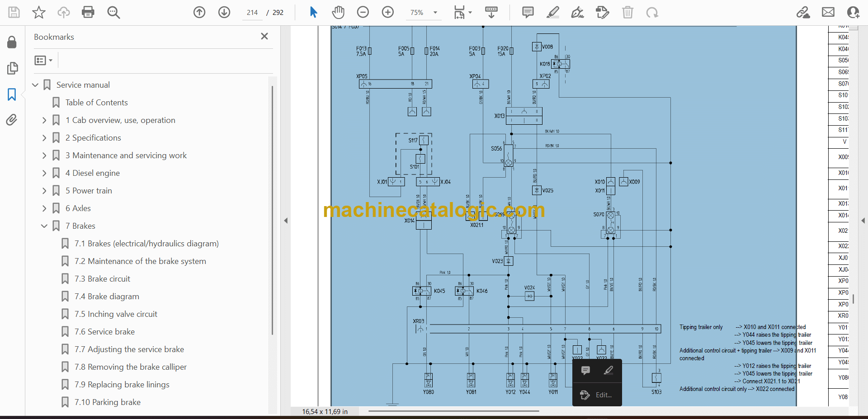Select the highlight text pen tool
Screen dimensions: 868x419
[552, 12]
